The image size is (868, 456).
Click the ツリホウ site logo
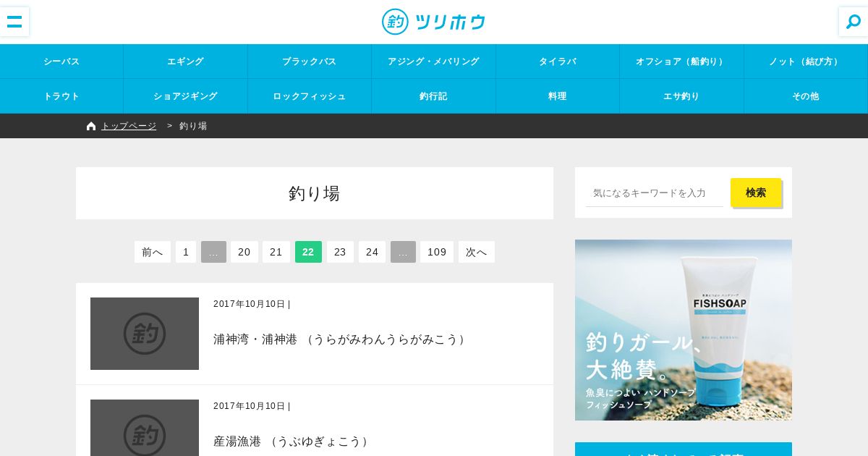[433, 22]
